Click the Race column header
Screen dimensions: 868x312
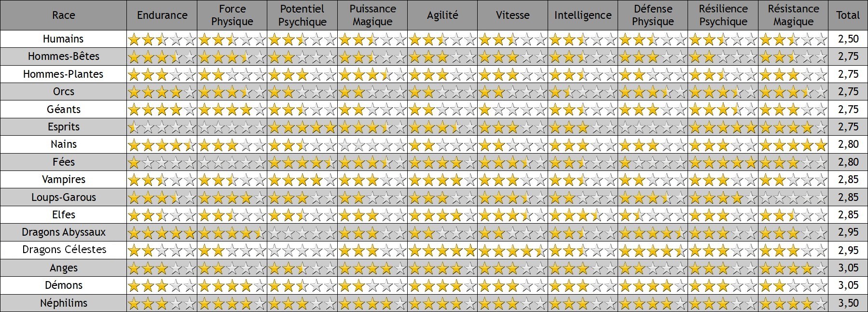pyautogui.click(x=63, y=15)
